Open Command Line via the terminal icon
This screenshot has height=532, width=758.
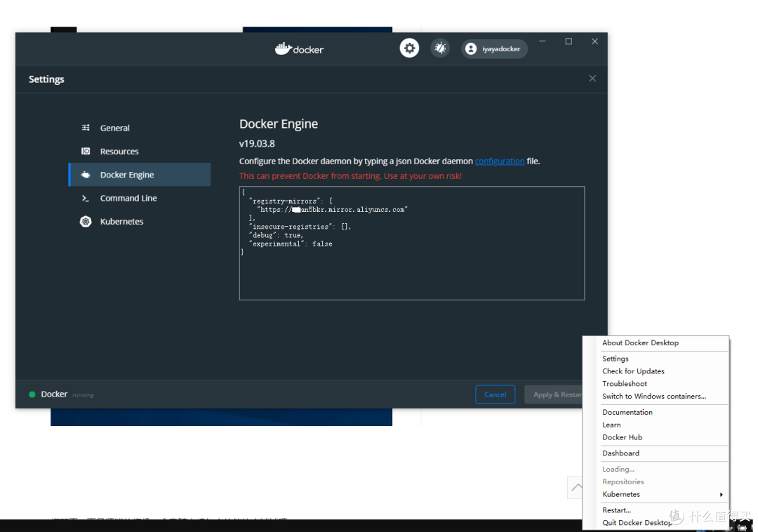[86, 198]
